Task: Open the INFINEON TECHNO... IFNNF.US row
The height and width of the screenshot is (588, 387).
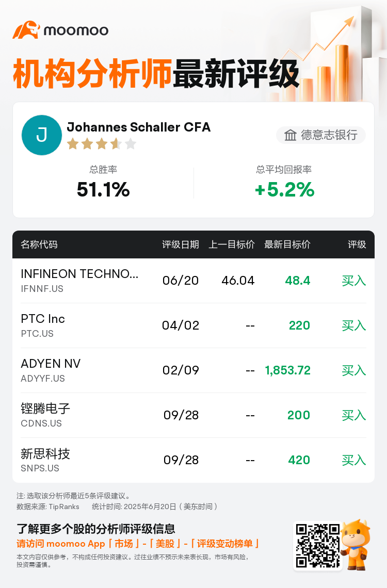Action: pos(193,281)
